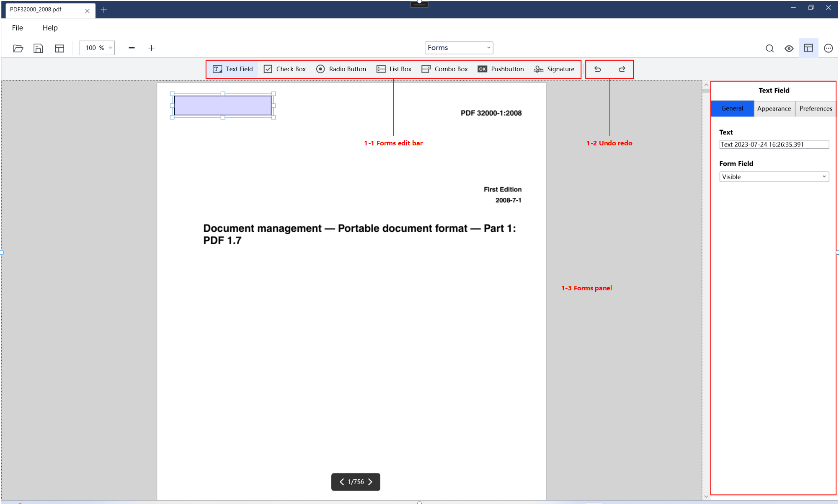This screenshot has width=839, height=504.
Task: Switch to the Appearance tab
Action: coord(774,109)
